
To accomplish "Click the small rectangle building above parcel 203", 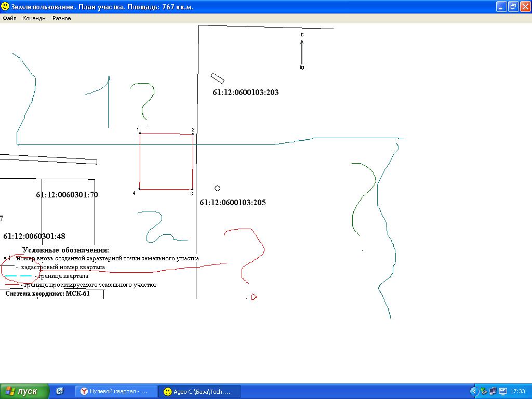I will pos(217,78).
